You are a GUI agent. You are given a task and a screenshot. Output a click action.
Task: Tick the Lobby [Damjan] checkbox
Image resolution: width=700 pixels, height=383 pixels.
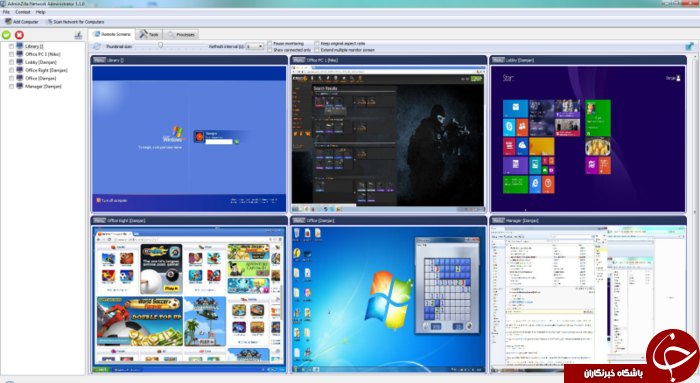12,62
